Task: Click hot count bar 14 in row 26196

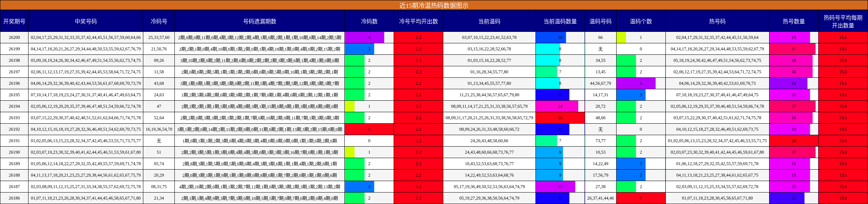Action: 788,83
